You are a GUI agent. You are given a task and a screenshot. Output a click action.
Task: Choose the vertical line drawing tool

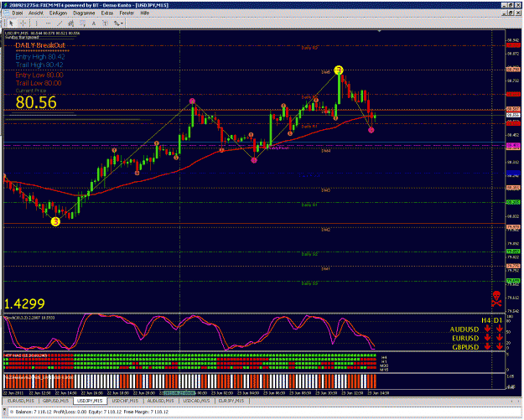tap(36, 23)
